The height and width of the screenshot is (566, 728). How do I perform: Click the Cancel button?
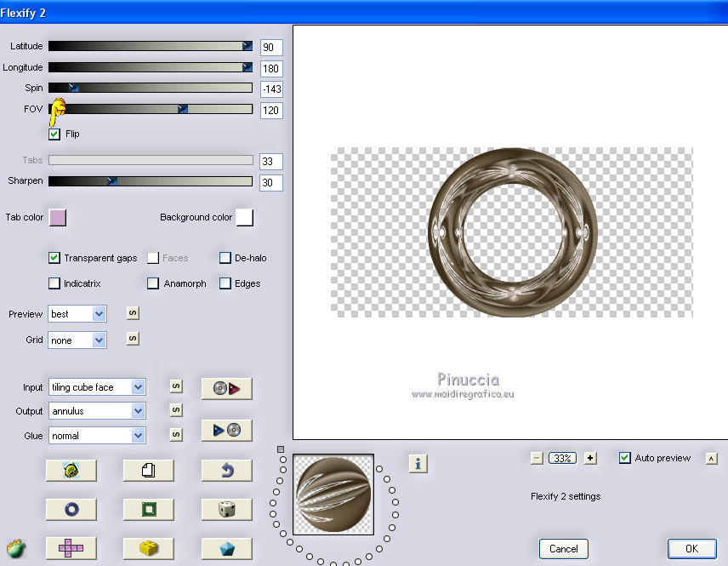(x=564, y=549)
